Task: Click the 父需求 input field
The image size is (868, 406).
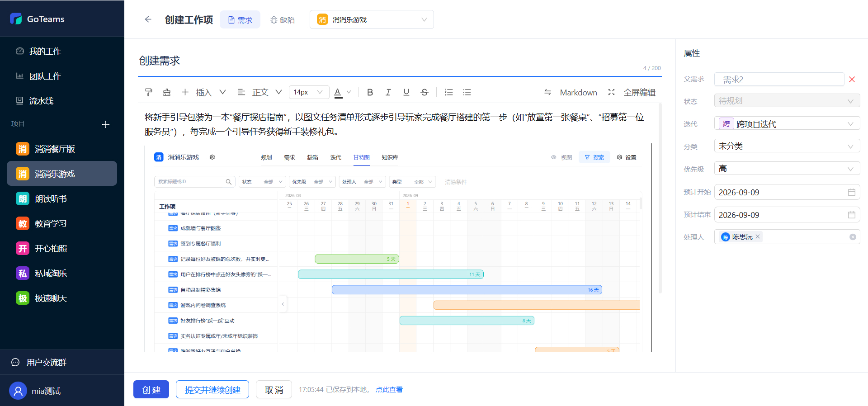Action: pyautogui.click(x=779, y=79)
